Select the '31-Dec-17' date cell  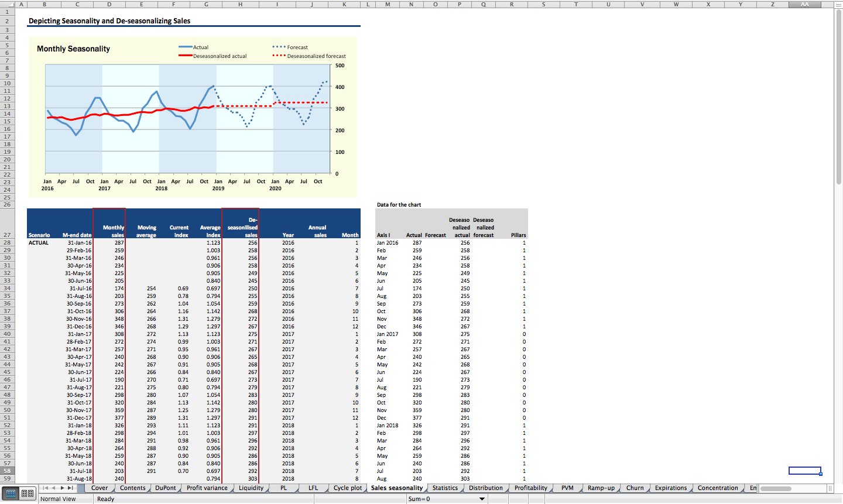pyautogui.click(x=77, y=417)
